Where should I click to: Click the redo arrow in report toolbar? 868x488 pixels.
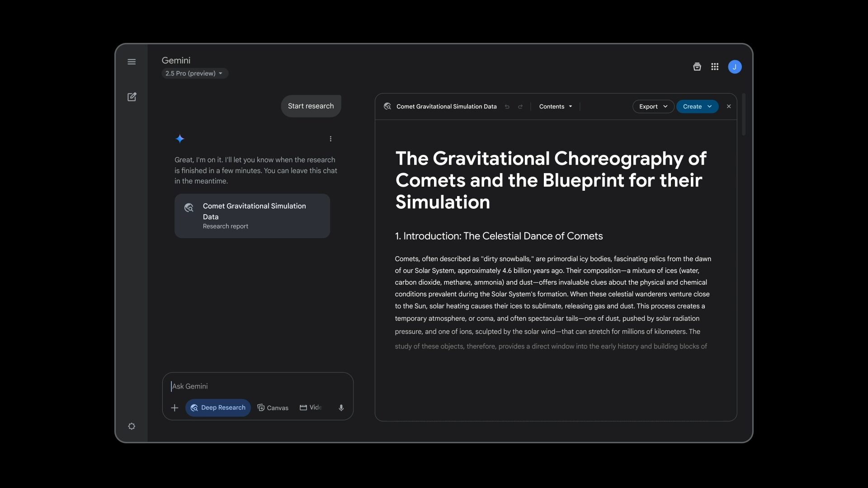(x=520, y=107)
